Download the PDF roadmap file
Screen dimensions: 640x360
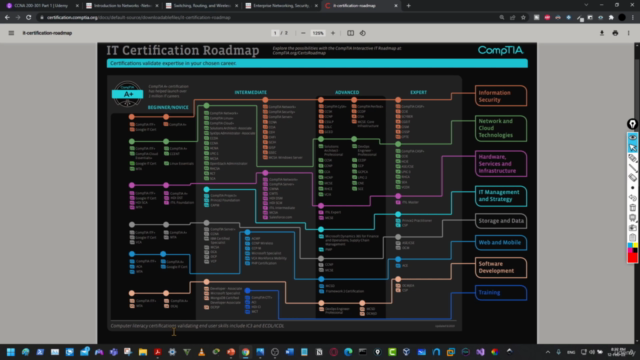coord(602,33)
